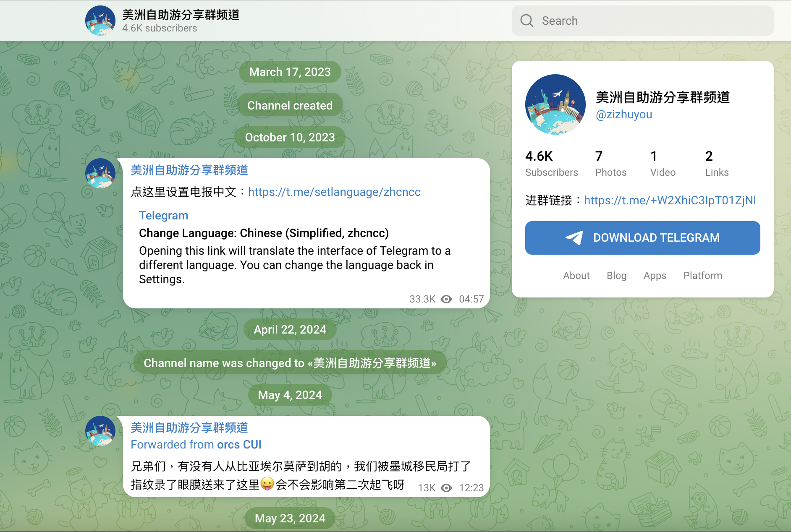This screenshot has width=791, height=532.
Task: Open the group invite link in the info card
Action: [x=670, y=201]
